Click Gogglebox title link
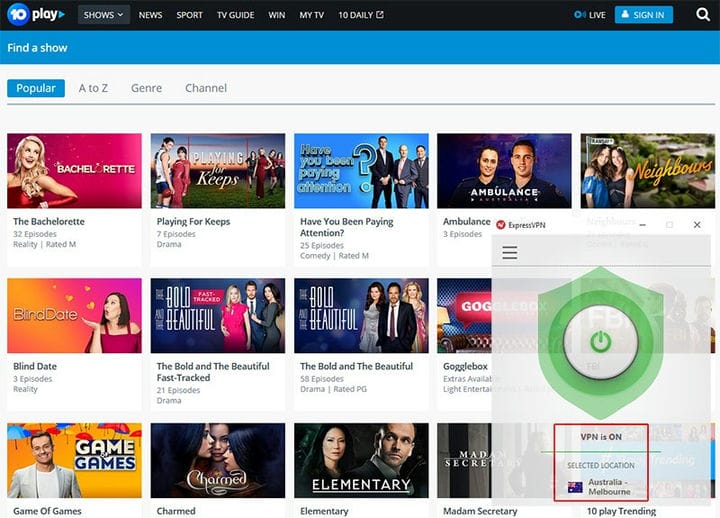Screen dimensions: 720x518 point(465,366)
